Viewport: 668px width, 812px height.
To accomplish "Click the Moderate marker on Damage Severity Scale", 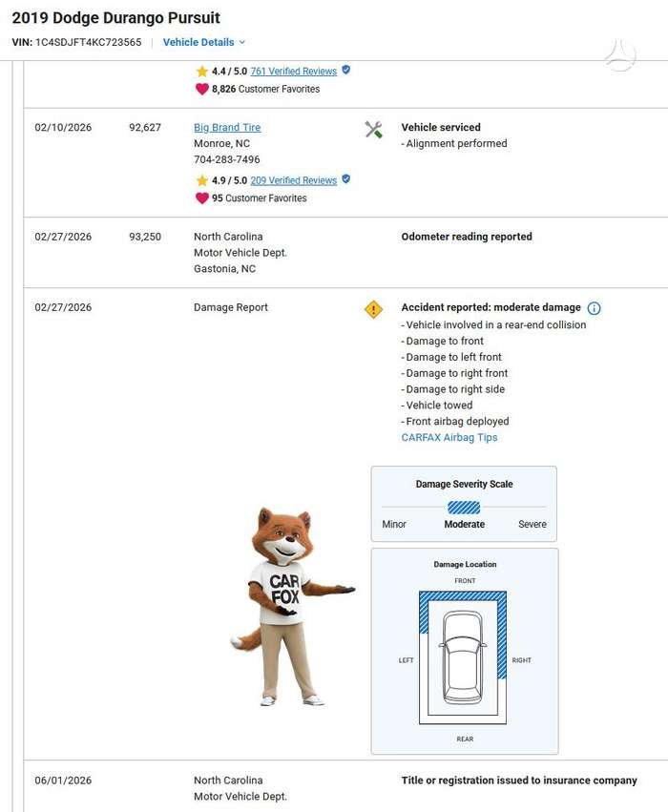I will 464,508.
